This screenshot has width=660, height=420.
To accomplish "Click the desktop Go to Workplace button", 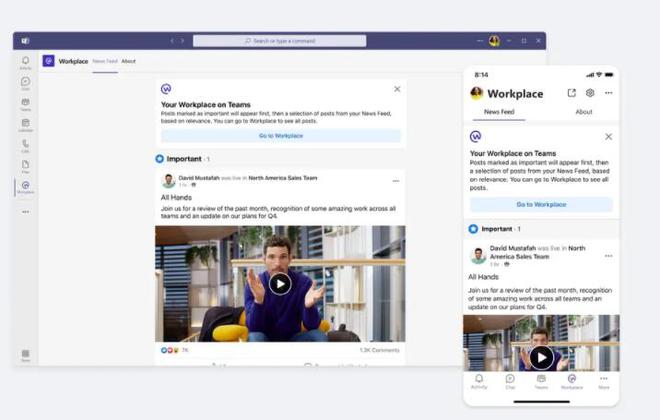I will (281, 136).
